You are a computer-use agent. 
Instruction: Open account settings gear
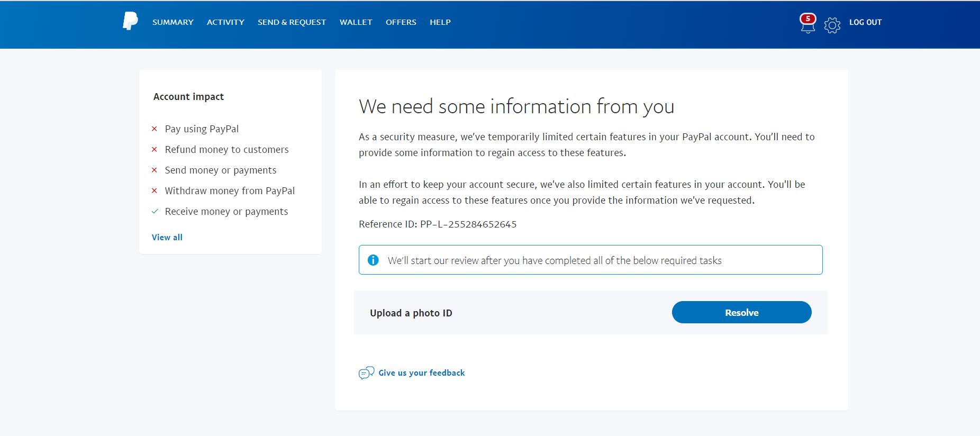pyautogui.click(x=832, y=25)
